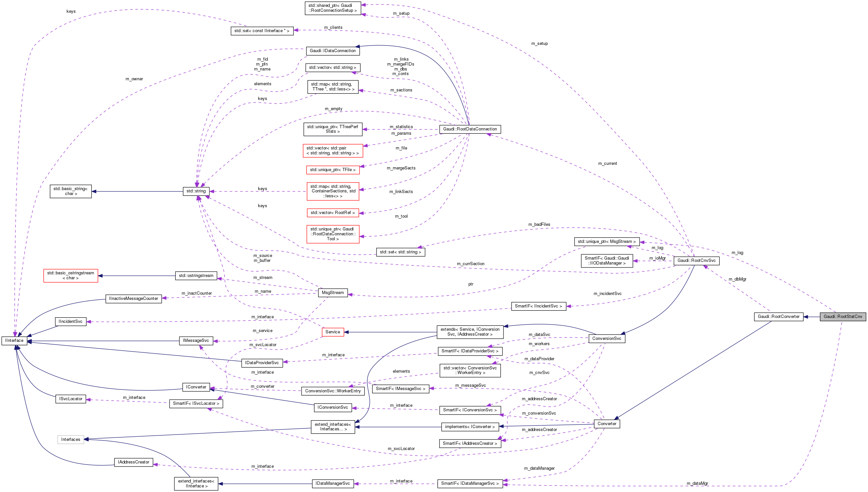Open the IAddressCreator node
The image size is (868, 492).
(133, 462)
